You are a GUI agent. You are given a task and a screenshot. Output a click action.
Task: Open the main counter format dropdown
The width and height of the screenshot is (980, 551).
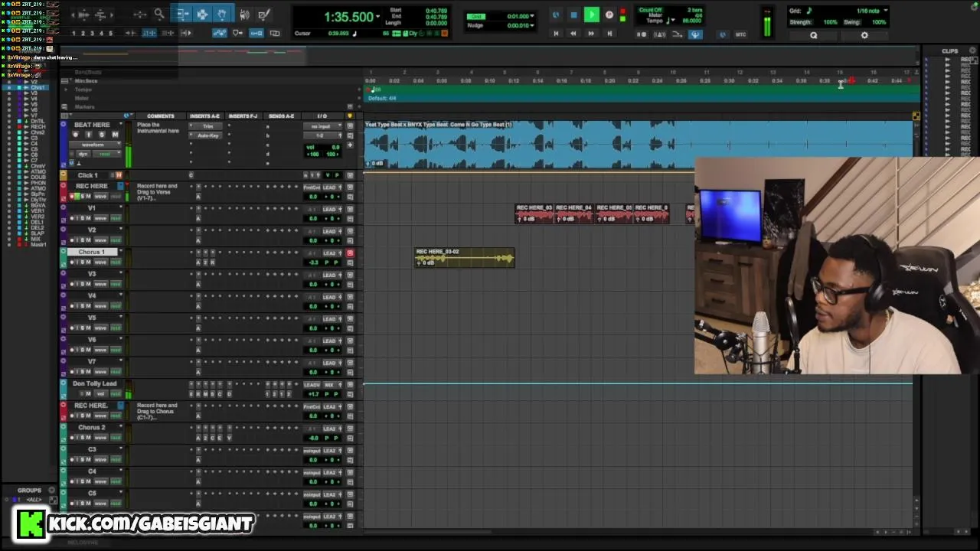[x=378, y=16]
